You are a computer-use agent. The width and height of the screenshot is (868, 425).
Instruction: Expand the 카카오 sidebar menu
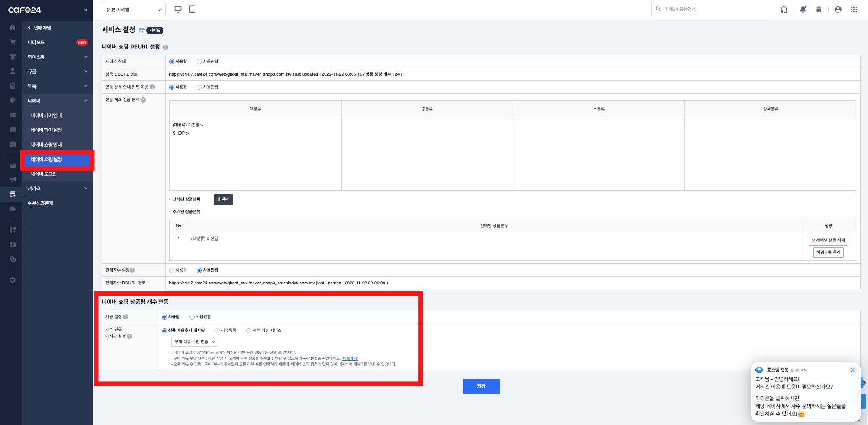pyautogui.click(x=58, y=189)
